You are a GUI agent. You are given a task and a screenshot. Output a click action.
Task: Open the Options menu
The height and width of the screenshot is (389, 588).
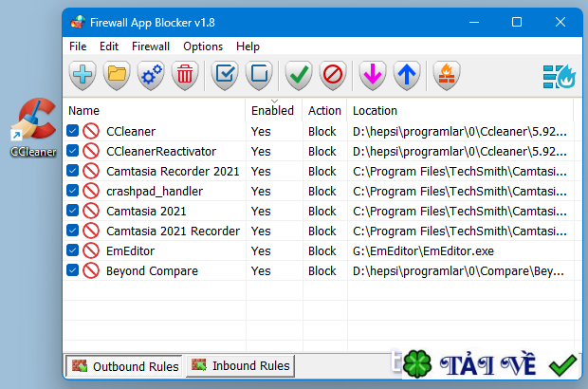tap(203, 46)
